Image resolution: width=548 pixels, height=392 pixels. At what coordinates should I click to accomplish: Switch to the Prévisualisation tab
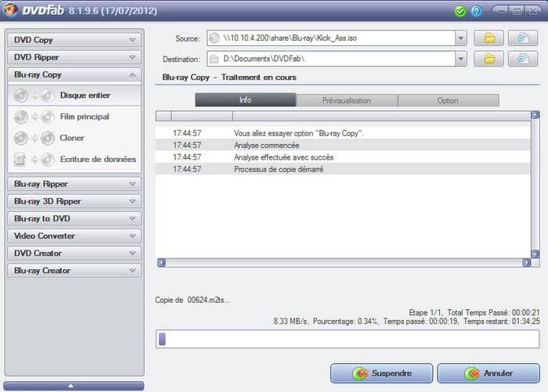point(346,100)
